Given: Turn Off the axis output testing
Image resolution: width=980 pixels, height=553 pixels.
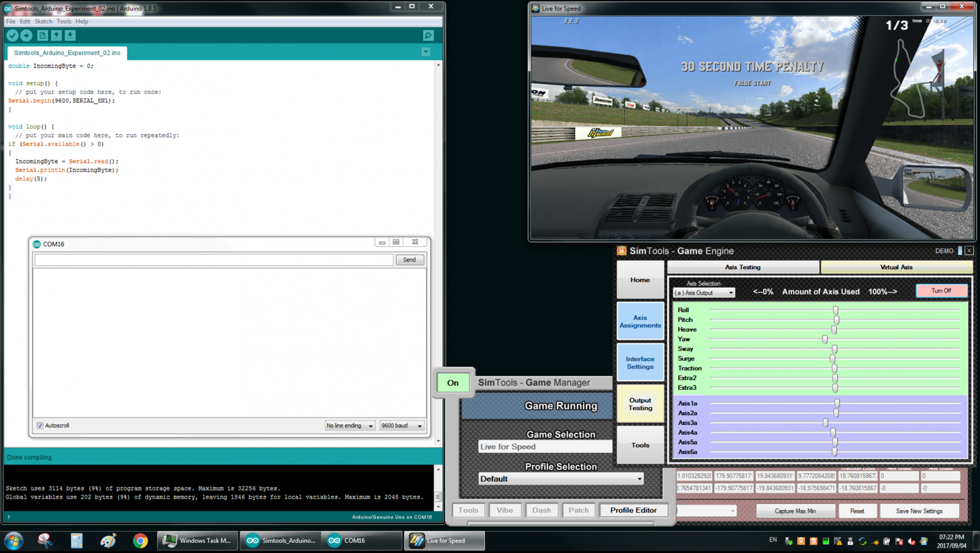Looking at the screenshot, I should pyautogui.click(x=941, y=291).
